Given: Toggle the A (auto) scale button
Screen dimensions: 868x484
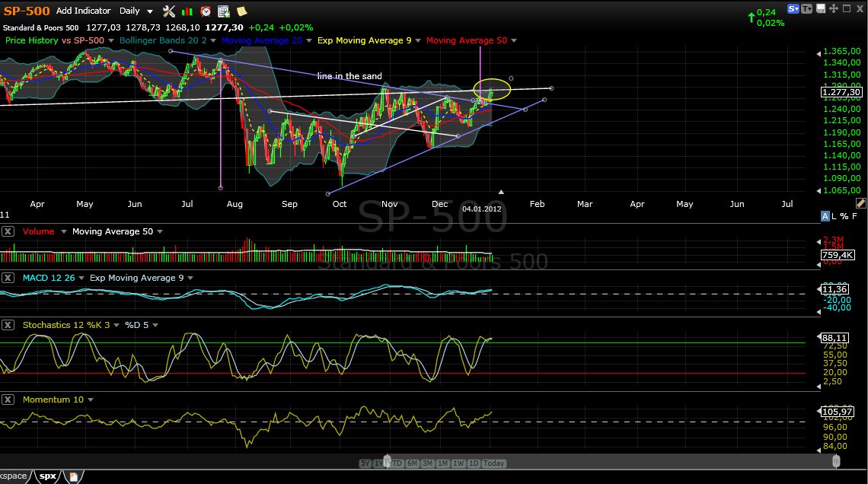Looking at the screenshot, I should (x=825, y=216).
